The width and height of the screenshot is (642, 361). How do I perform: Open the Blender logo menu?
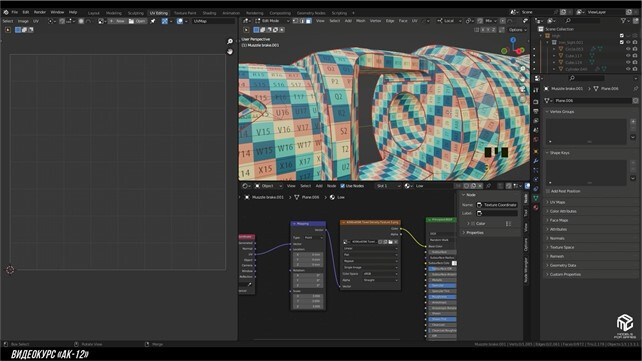click(6, 12)
